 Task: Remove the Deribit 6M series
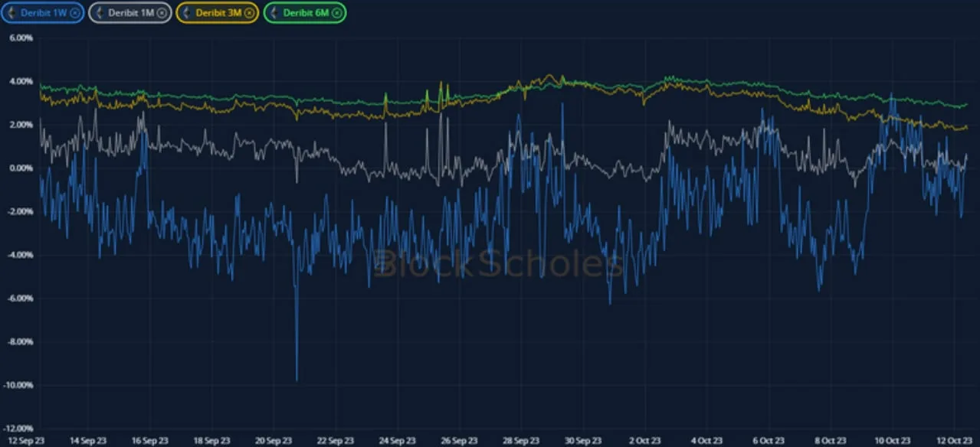[x=336, y=13]
